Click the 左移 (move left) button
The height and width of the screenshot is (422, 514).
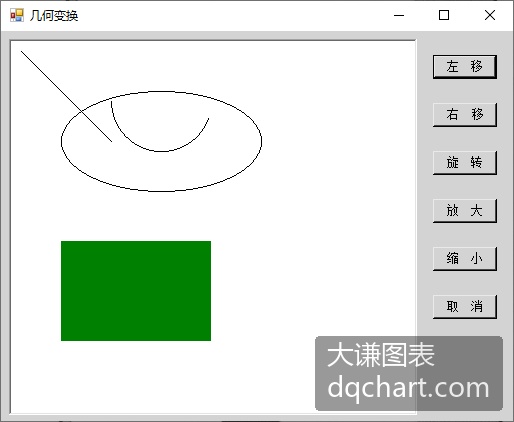pos(465,67)
